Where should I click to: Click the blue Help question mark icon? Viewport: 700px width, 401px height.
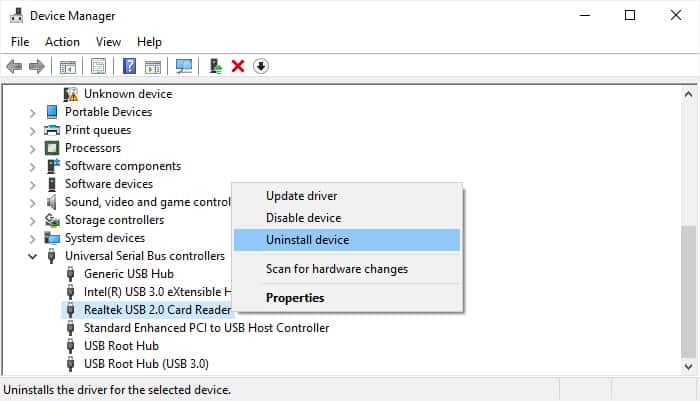(129, 66)
